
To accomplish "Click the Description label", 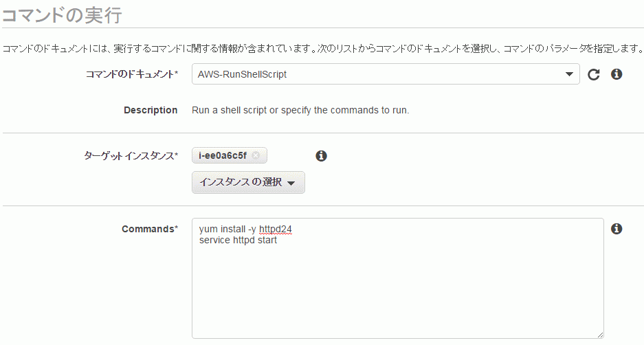I will click(151, 110).
